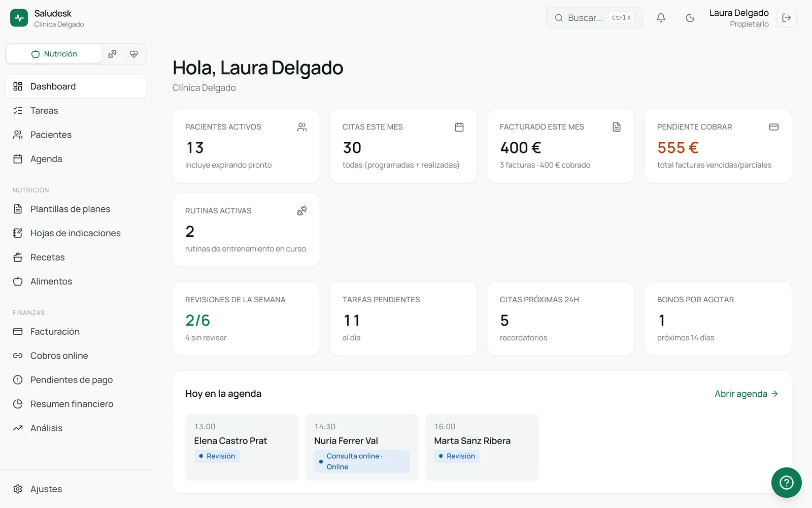Viewport: 812px width, 508px height.
Task: Switch to the training dumbbell mode tab
Action: click(x=113, y=54)
